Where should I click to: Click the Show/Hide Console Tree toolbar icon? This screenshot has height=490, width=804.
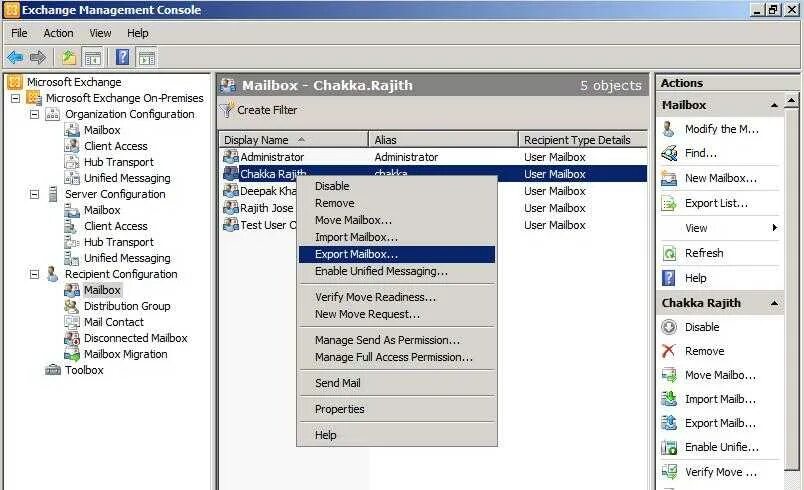[x=93, y=57]
